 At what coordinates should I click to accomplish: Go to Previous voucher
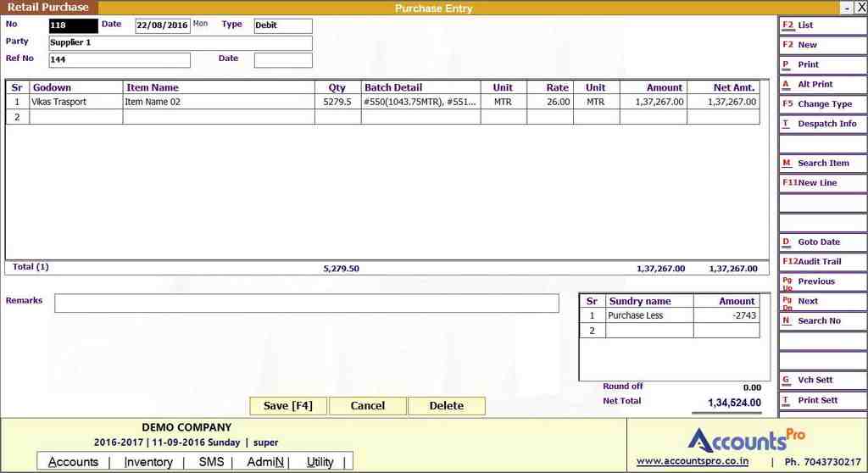pos(821,281)
